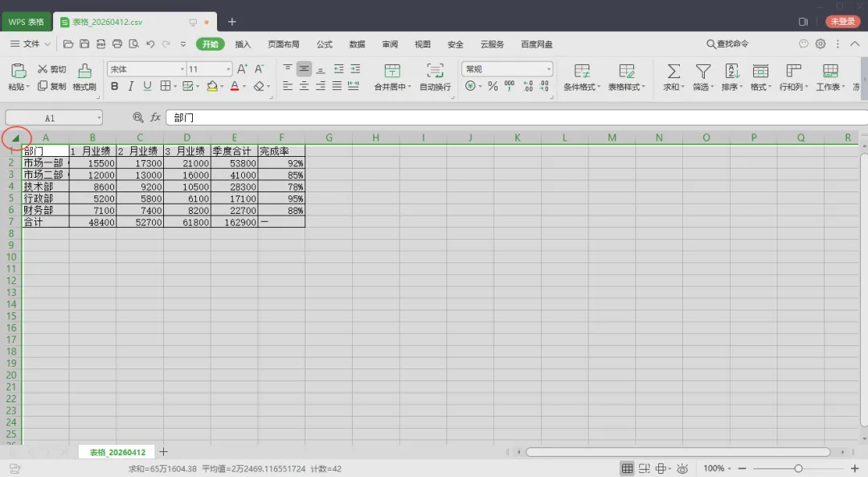Image resolution: width=868 pixels, height=477 pixels.
Task: Open table styles 表格样式
Action: (627, 77)
